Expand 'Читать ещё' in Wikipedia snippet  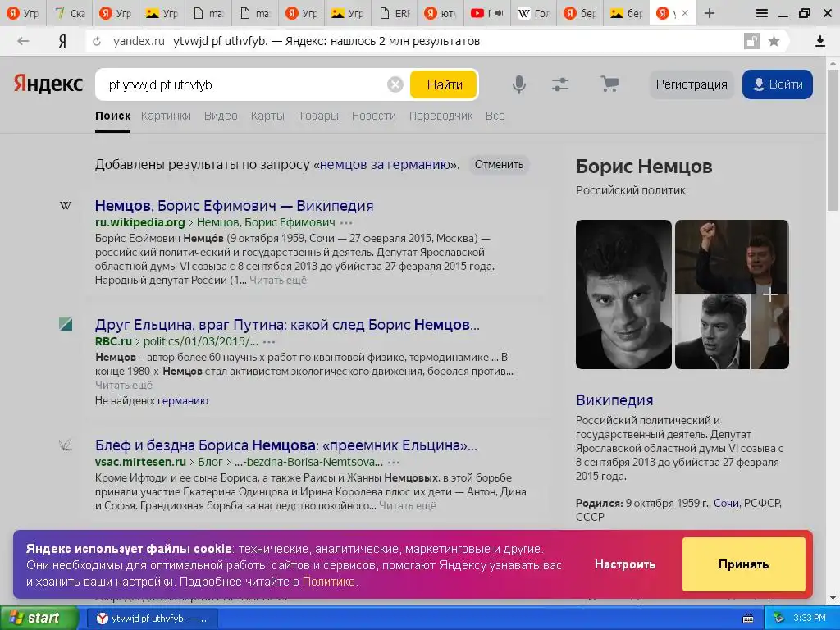point(278,281)
